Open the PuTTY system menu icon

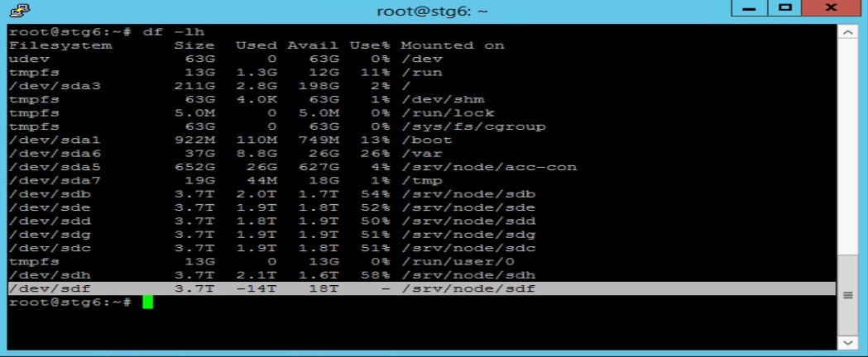click(21, 9)
